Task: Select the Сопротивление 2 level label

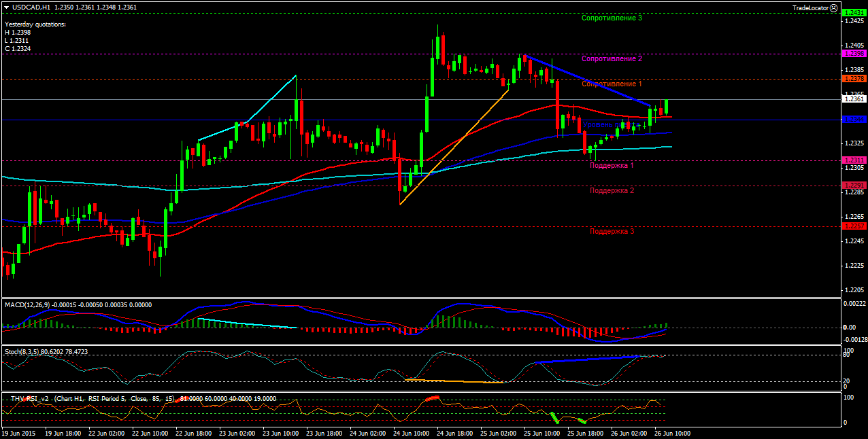Action: point(612,58)
